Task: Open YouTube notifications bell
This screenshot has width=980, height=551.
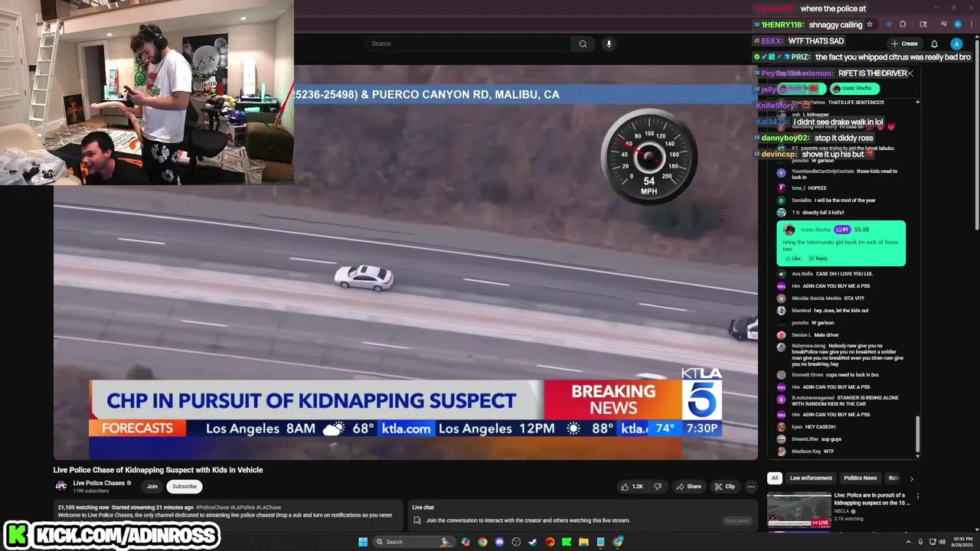Action: (x=934, y=44)
